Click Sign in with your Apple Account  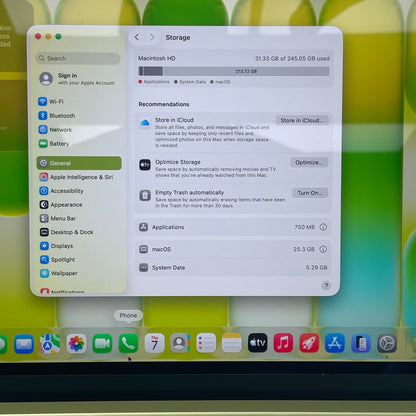coord(77,79)
